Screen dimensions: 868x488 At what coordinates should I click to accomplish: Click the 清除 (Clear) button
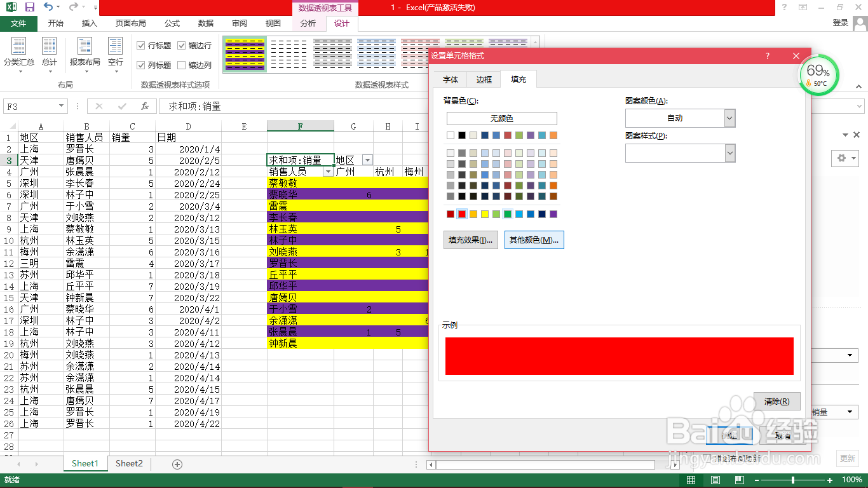pos(776,402)
